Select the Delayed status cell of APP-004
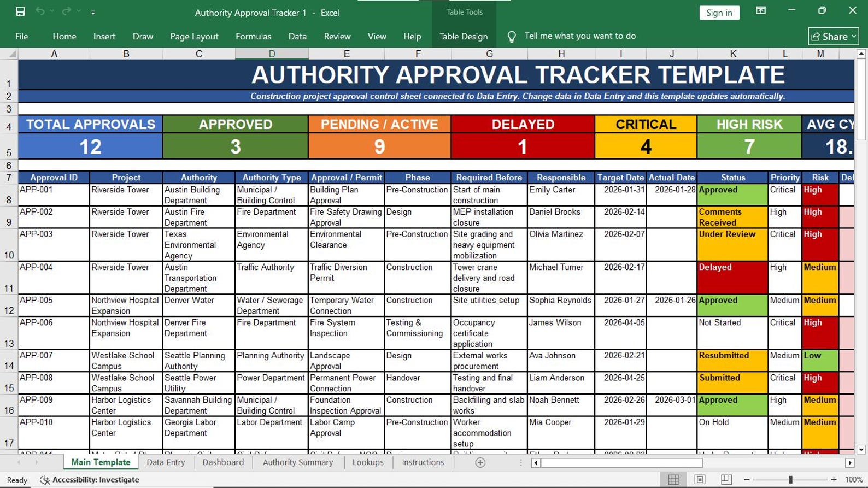The image size is (868, 488). click(x=733, y=278)
